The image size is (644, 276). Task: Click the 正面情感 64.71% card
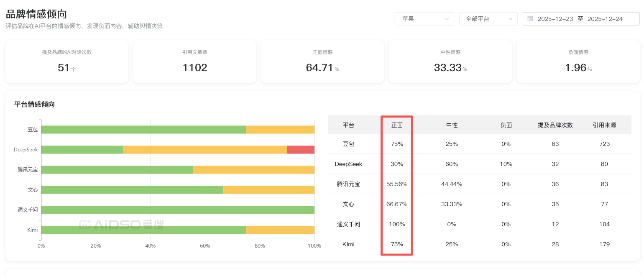322,61
